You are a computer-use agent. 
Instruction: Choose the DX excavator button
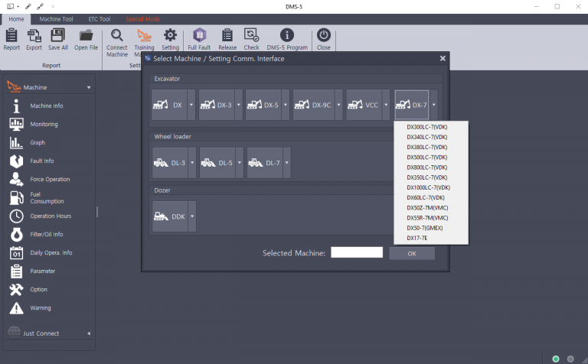click(169, 105)
